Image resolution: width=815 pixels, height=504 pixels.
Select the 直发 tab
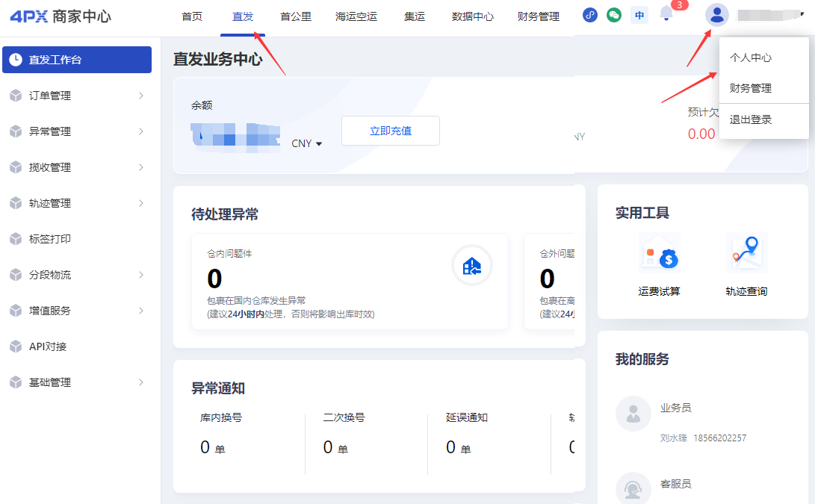coord(243,16)
